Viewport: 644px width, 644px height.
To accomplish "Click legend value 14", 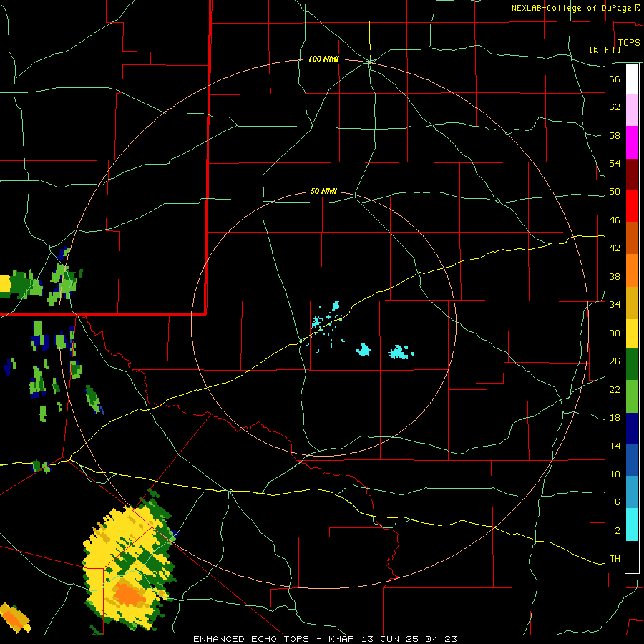I will 615,446.
